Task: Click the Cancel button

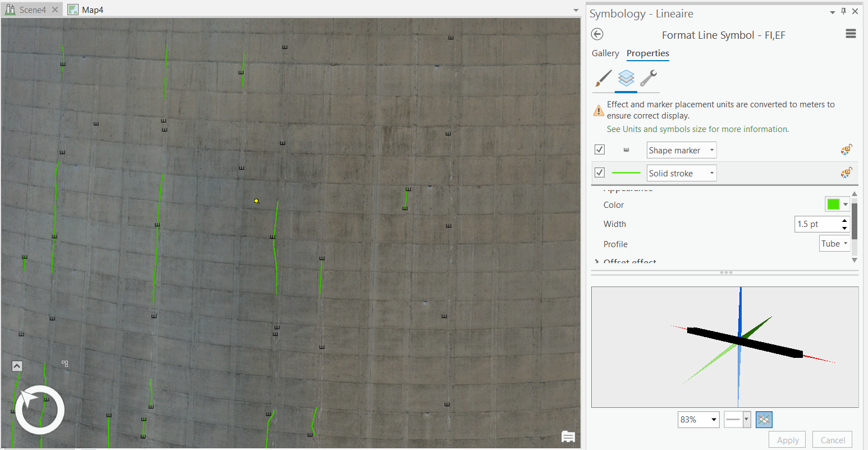Action: [833, 440]
